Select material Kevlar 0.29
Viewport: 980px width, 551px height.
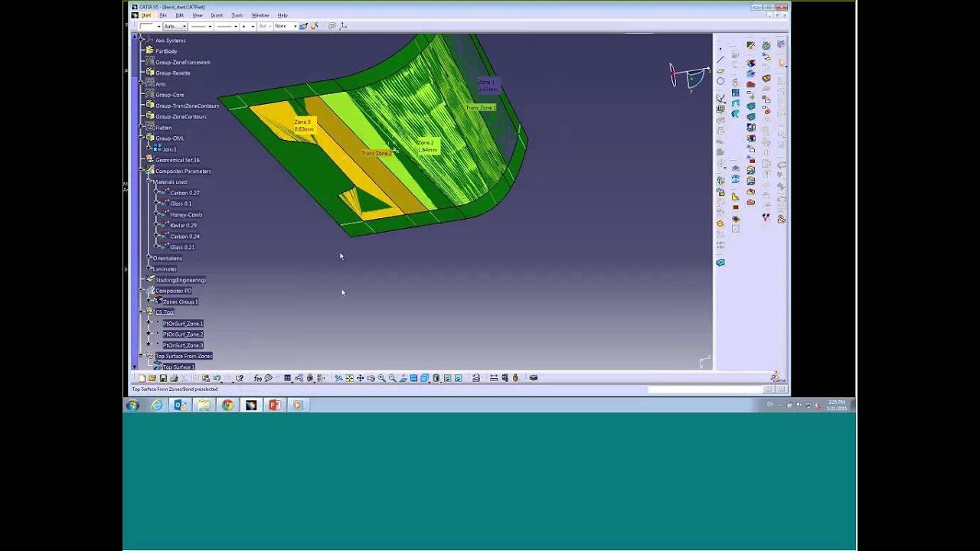[184, 225]
